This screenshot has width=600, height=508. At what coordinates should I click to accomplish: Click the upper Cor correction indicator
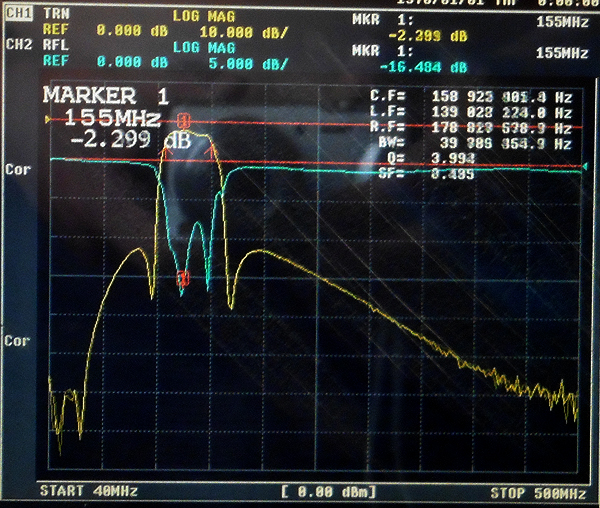[18, 169]
